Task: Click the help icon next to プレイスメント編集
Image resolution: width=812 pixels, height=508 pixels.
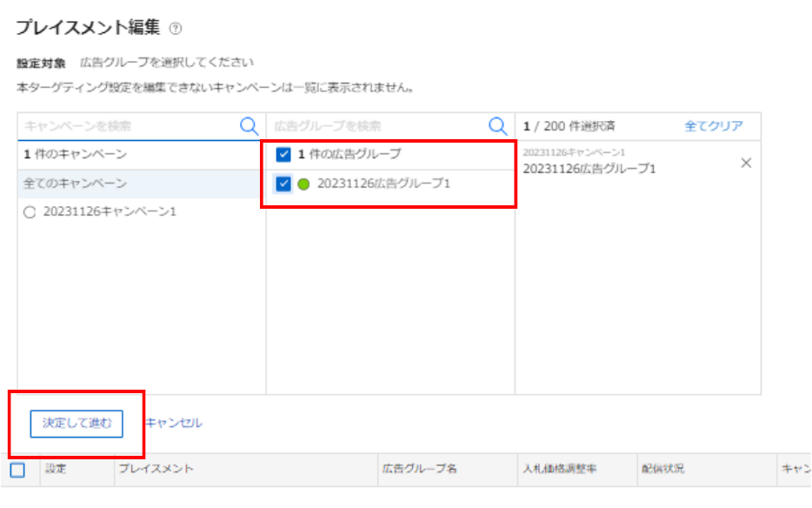Action: tap(175, 27)
